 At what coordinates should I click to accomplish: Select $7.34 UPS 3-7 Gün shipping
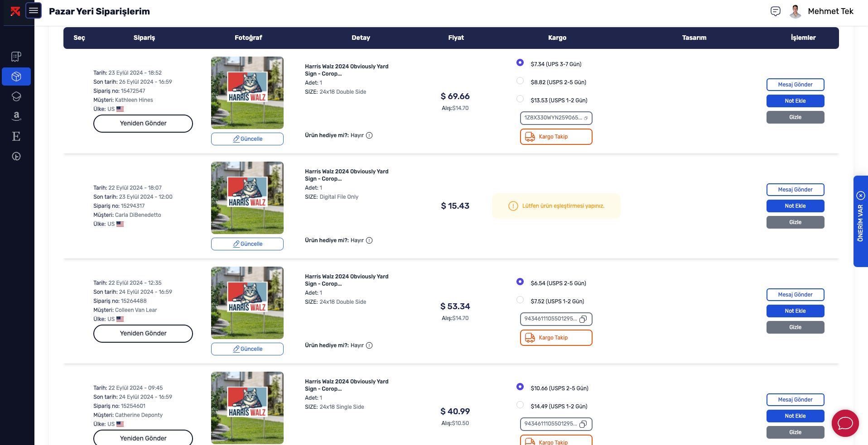(520, 62)
